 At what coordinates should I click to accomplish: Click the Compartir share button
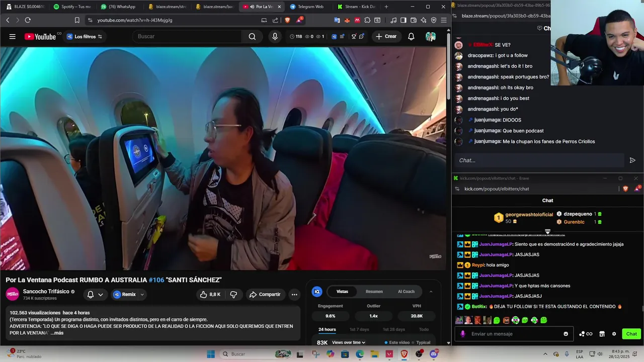[265, 295]
